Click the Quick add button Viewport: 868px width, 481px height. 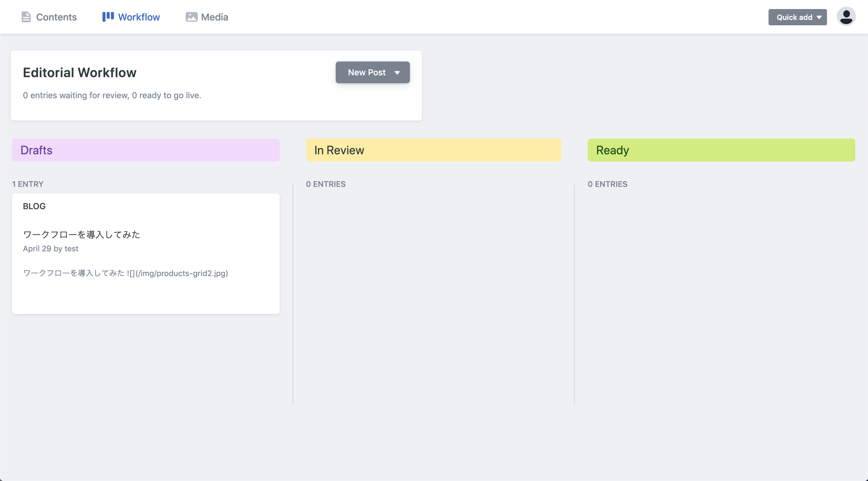click(x=794, y=17)
